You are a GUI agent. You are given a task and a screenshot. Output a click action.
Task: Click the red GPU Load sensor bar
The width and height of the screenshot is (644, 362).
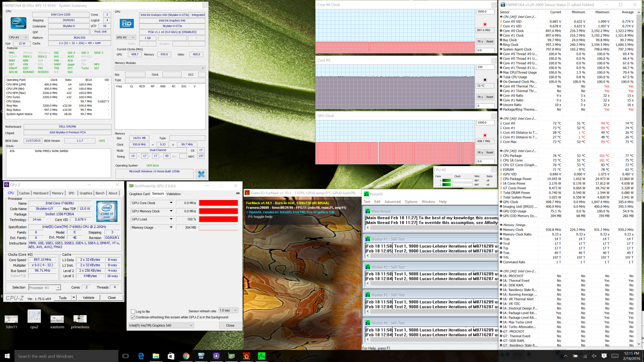[218, 219]
